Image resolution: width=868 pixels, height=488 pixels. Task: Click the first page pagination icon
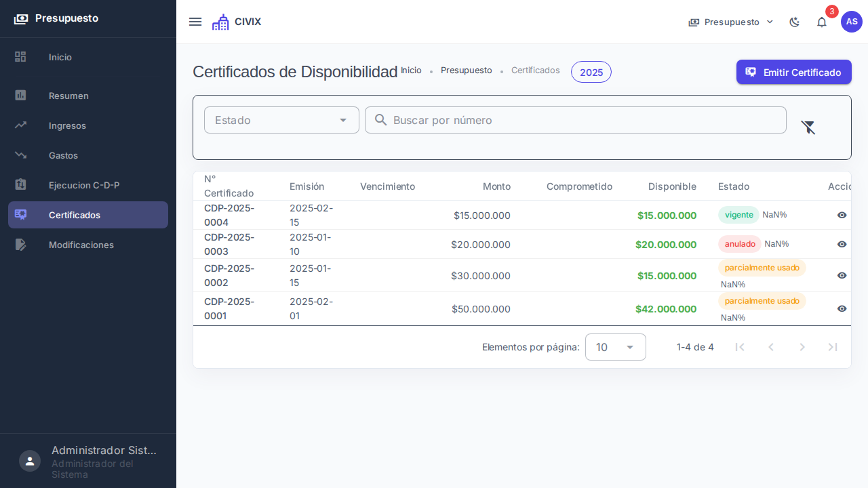[x=740, y=347]
